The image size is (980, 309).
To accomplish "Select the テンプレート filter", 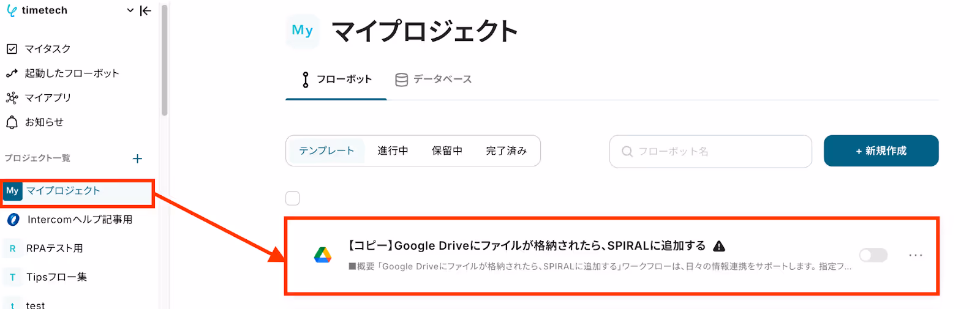I will tap(326, 151).
